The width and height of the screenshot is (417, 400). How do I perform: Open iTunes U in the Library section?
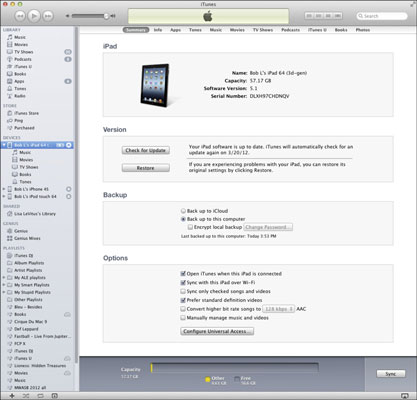tap(23, 67)
